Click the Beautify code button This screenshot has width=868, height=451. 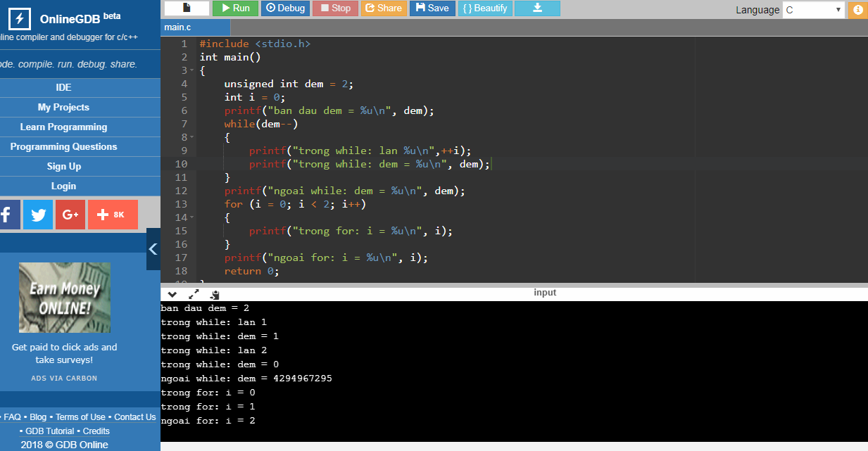485,8
